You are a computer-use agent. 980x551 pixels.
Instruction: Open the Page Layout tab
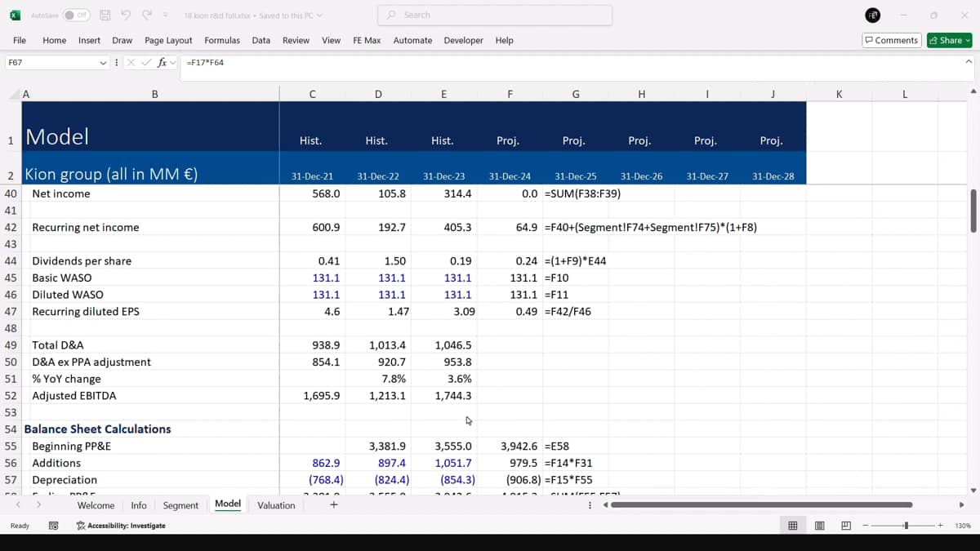[x=168, y=40]
